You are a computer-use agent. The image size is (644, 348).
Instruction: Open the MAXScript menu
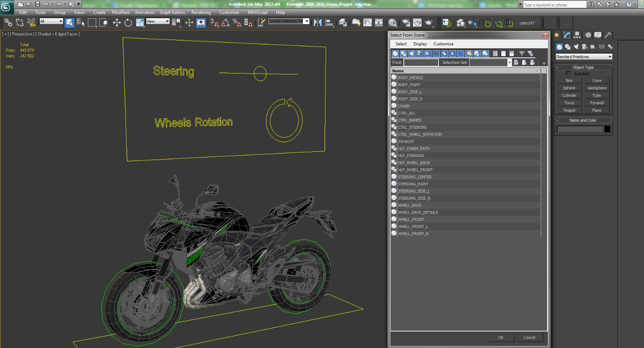(x=258, y=13)
